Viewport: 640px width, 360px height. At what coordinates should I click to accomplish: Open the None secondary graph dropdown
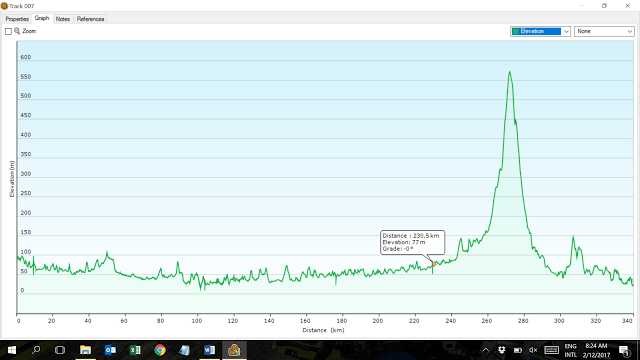coord(604,31)
